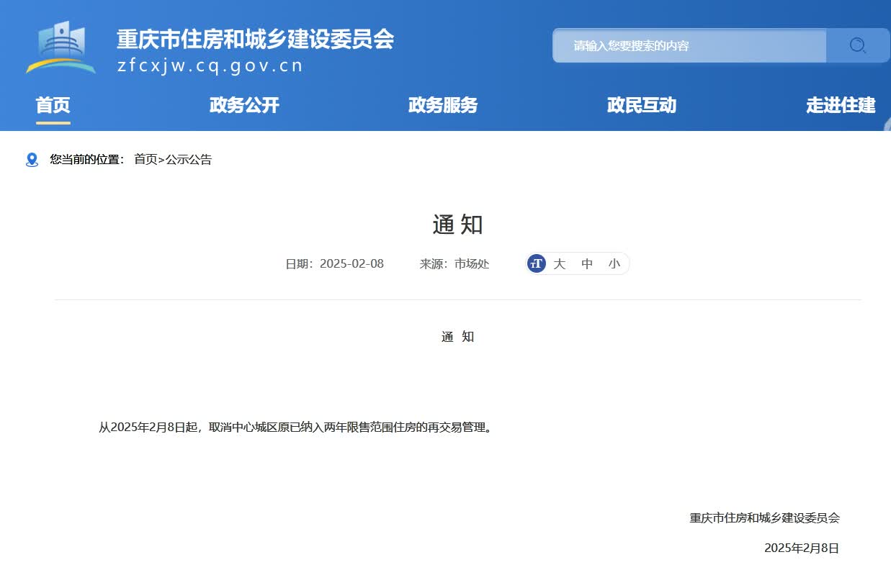Image resolution: width=891 pixels, height=588 pixels.
Task: Choose the 小 font size option
Action: coord(614,263)
